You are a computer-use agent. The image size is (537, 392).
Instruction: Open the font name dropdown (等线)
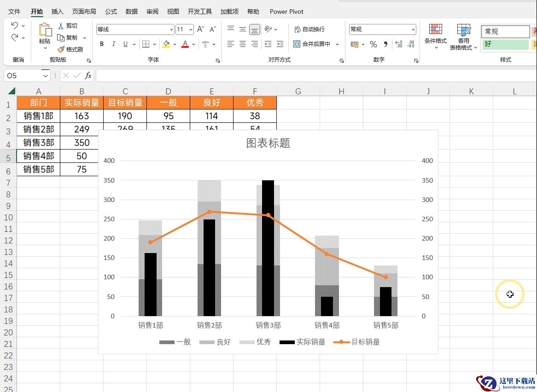point(171,30)
